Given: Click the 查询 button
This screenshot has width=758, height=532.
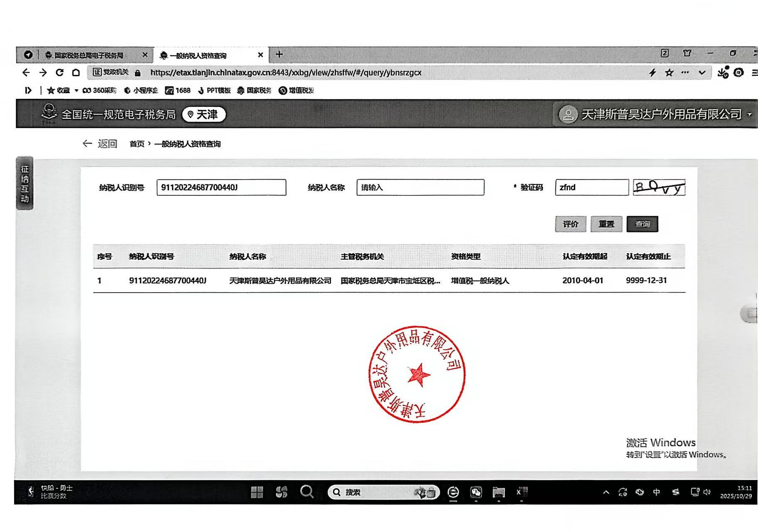Looking at the screenshot, I should tap(642, 224).
